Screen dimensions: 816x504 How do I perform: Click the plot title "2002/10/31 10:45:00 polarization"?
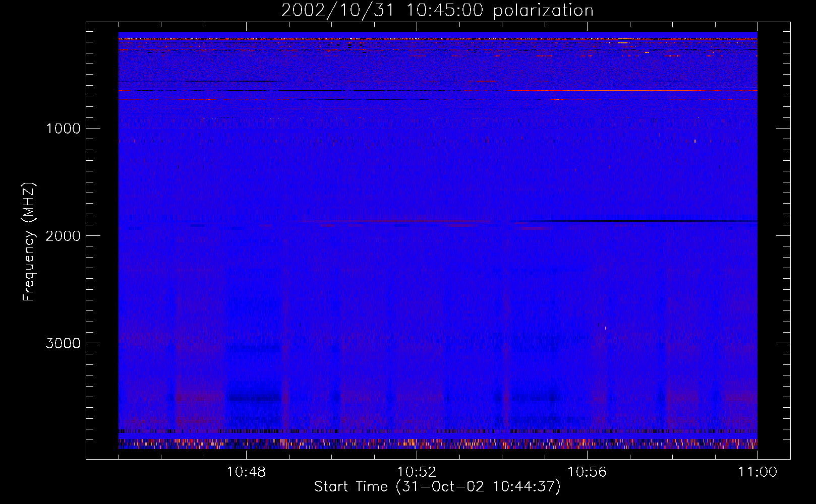tap(437, 10)
